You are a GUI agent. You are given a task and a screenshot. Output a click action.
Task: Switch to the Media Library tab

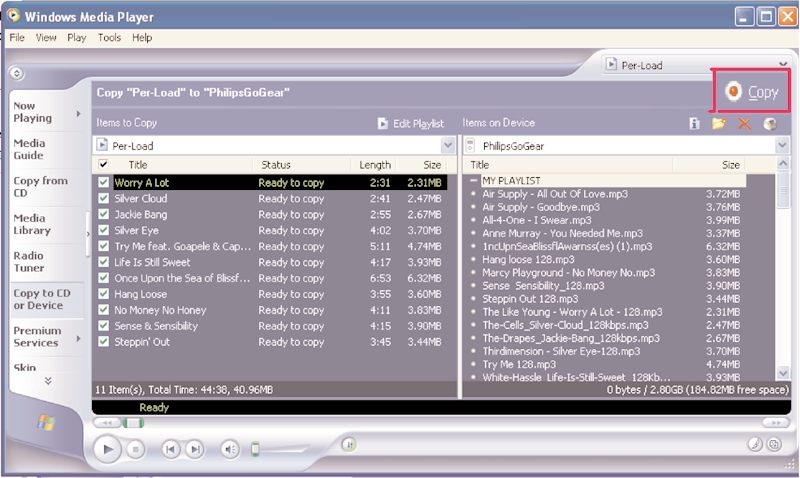point(45,224)
